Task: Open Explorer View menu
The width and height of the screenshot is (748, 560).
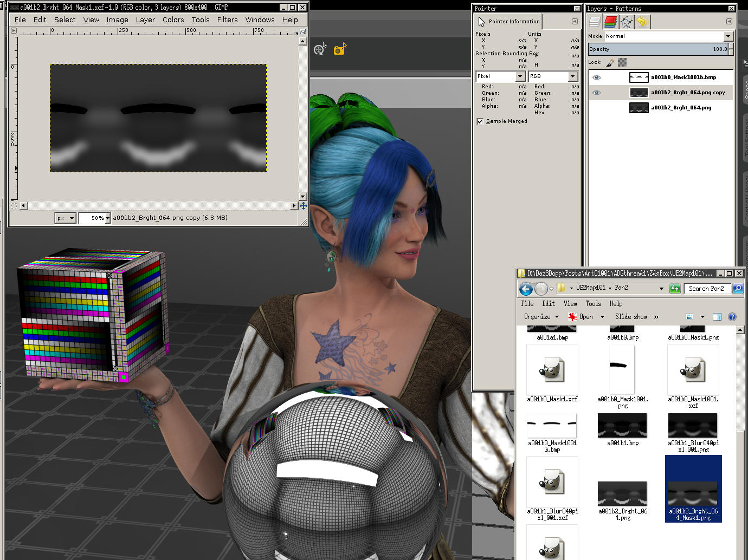Action: tap(570, 304)
